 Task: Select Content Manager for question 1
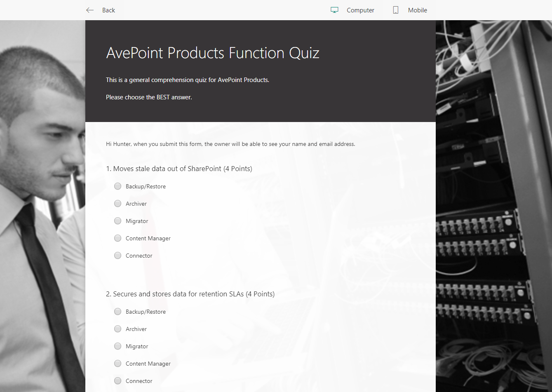tap(117, 238)
